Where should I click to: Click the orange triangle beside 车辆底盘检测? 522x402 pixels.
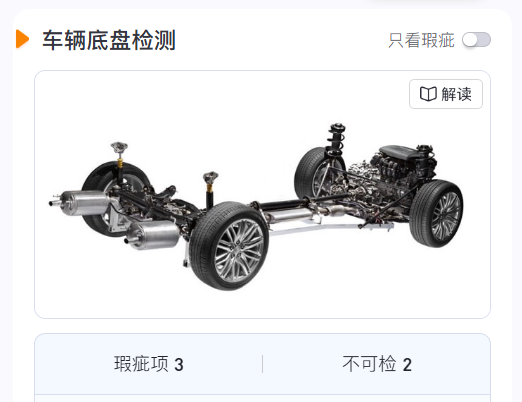[x=22, y=39]
